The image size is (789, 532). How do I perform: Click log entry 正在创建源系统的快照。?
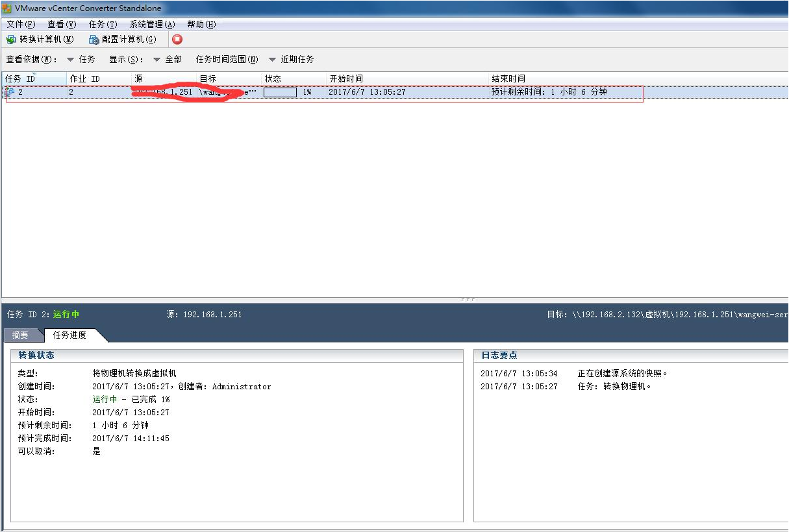(623, 374)
